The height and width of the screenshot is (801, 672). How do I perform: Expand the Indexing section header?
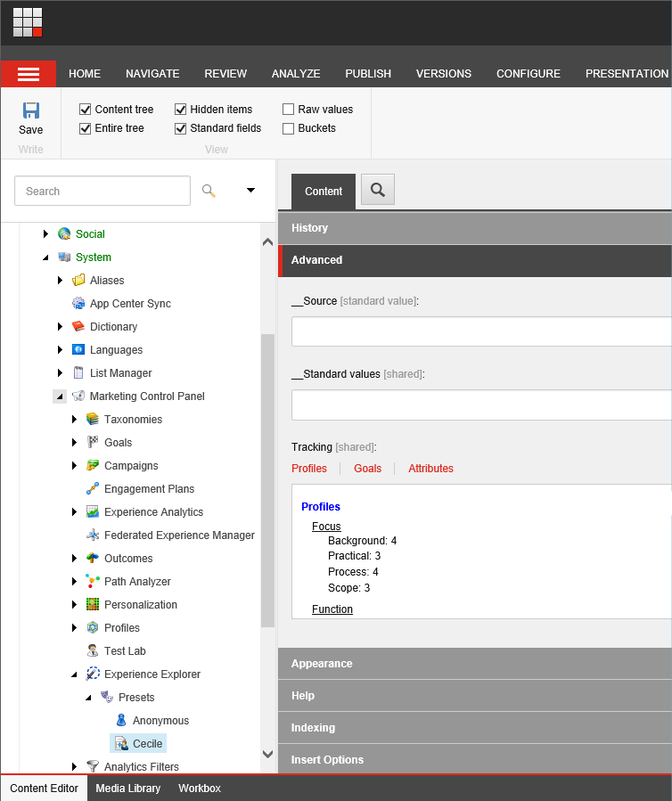point(475,727)
